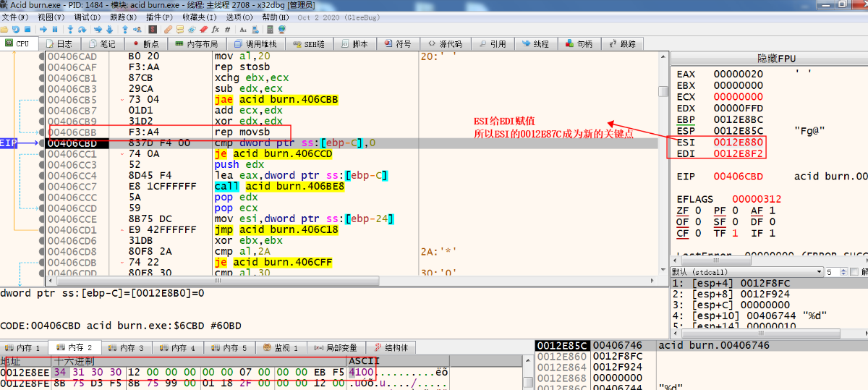Open Scylla plugin icon
The image size is (868, 390).
[152, 30]
